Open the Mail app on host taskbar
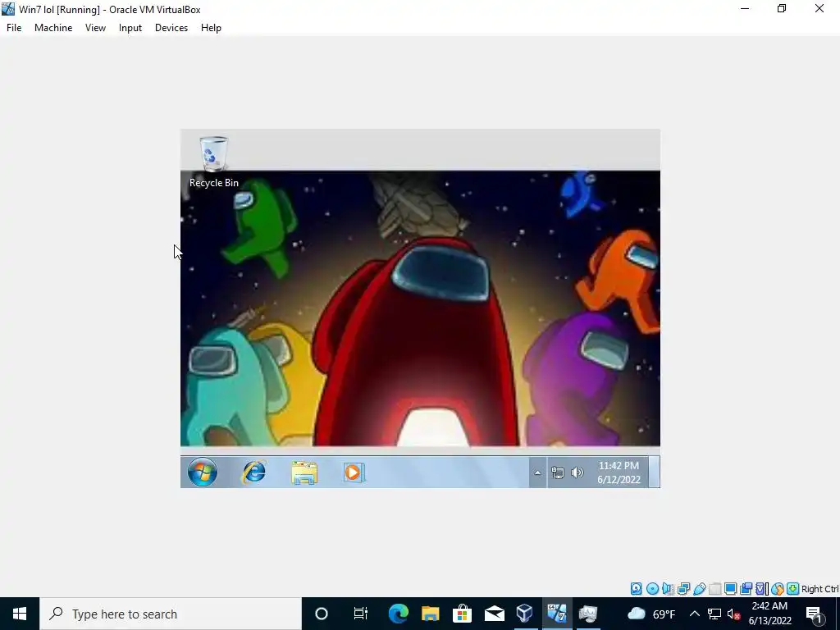The width and height of the screenshot is (840, 630). 494,614
